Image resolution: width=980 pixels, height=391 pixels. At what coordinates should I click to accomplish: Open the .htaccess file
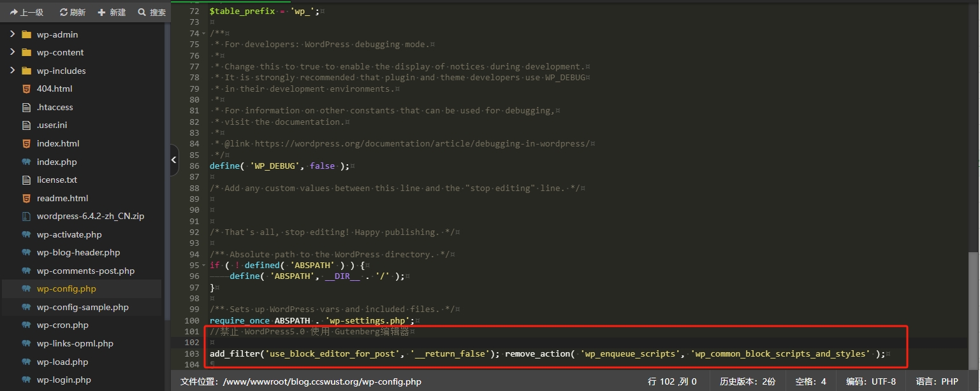point(55,107)
